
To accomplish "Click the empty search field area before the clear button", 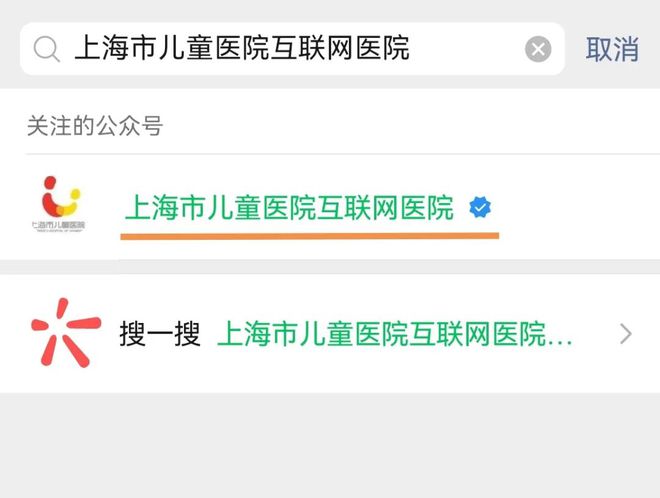I will [x=466, y=49].
